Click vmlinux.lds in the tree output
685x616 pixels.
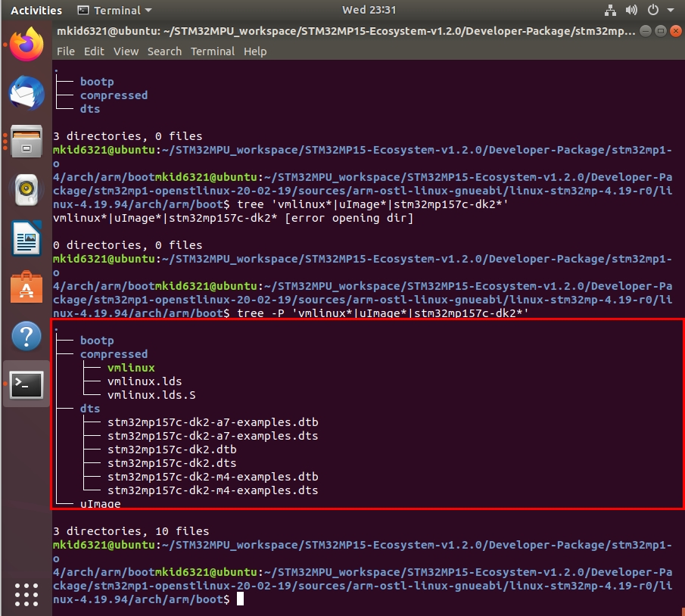click(x=145, y=381)
